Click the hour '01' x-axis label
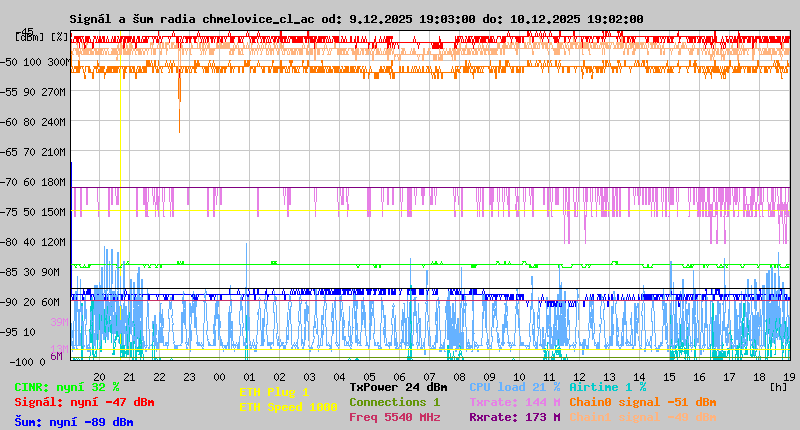The height and width of the screenshot is (430, 800). (x=249, y=377)
